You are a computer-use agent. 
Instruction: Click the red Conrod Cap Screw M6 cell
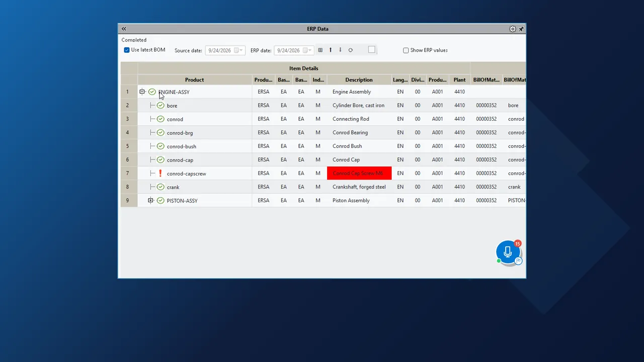point(359,173)
